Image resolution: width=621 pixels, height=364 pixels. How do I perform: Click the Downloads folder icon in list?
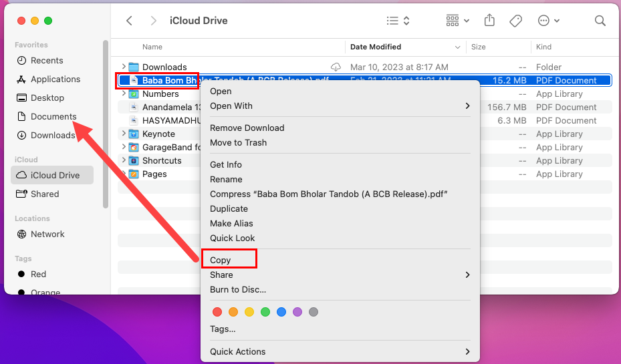[134, 67]
